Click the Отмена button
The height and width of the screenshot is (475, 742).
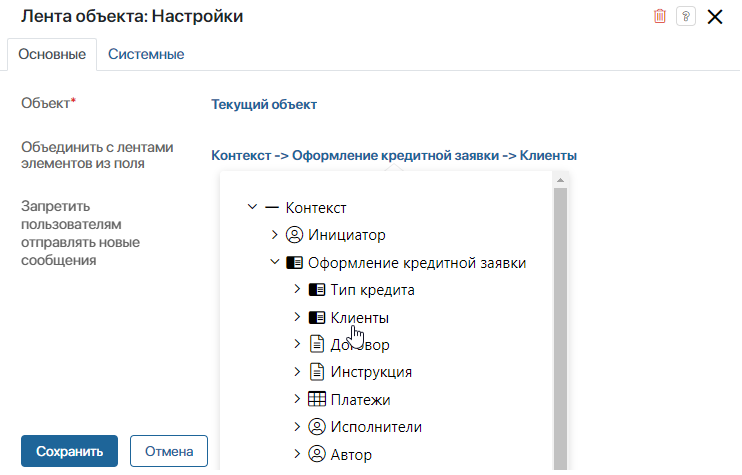click(x=169, y=451)
